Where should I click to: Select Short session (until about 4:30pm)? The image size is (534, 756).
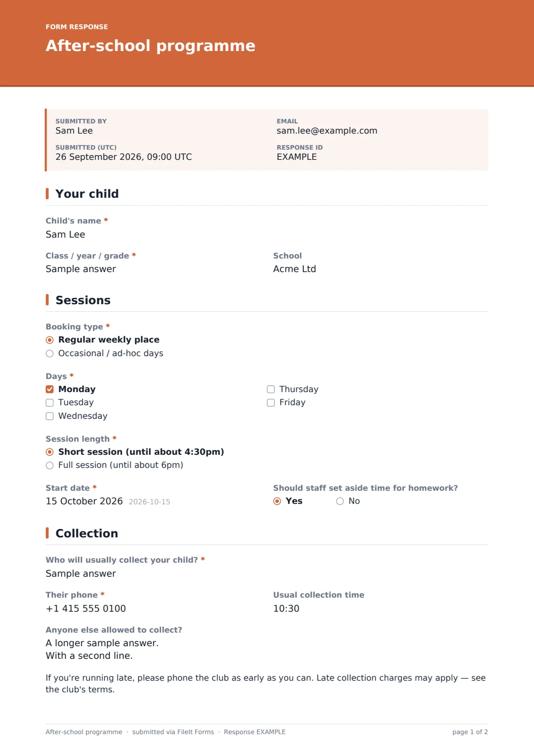[50, 452]
